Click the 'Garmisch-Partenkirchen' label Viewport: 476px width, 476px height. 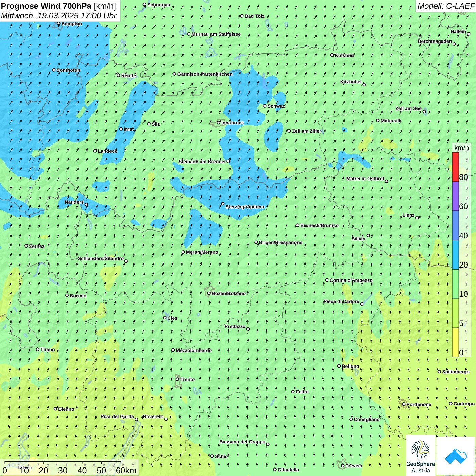tap(205, 74)
